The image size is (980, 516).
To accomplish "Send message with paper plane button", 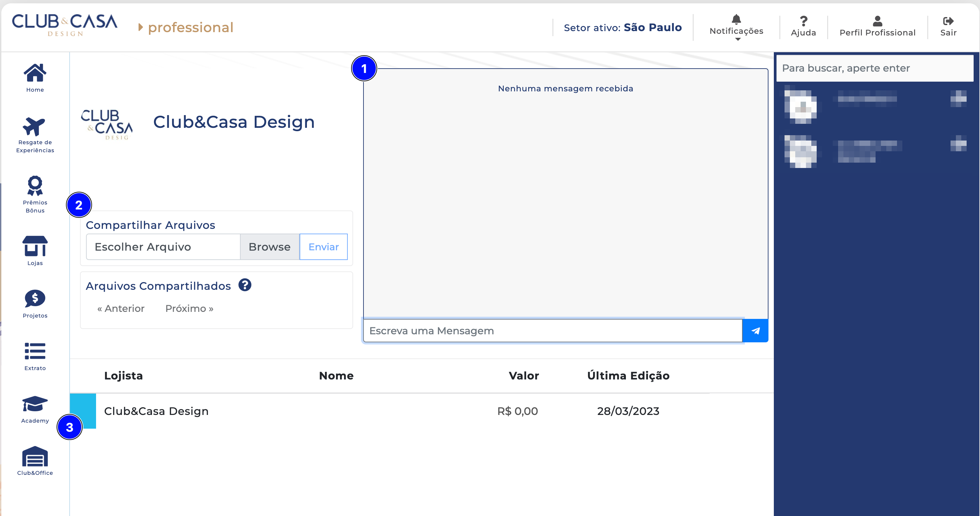I will [755, 331].
